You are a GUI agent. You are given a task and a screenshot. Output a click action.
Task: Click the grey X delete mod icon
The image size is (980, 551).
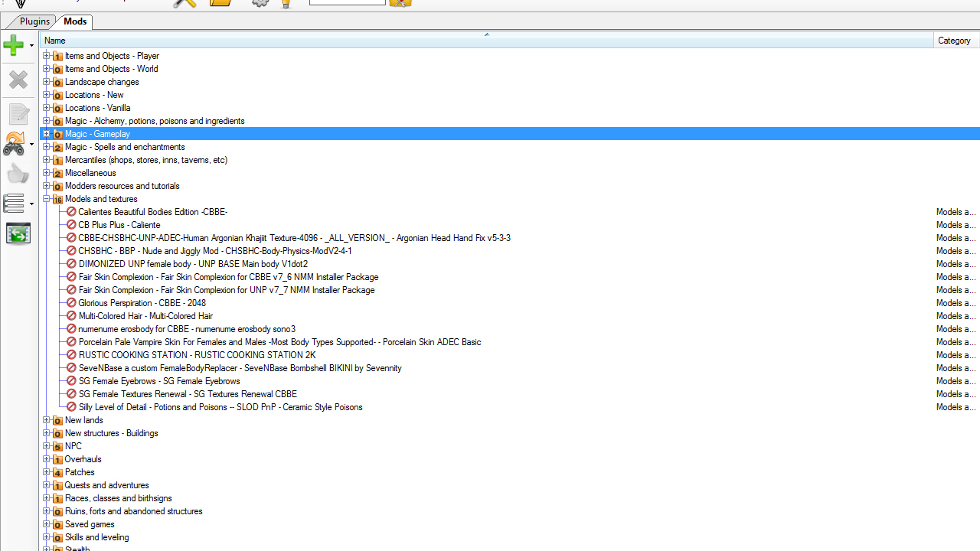coord(18,80)
